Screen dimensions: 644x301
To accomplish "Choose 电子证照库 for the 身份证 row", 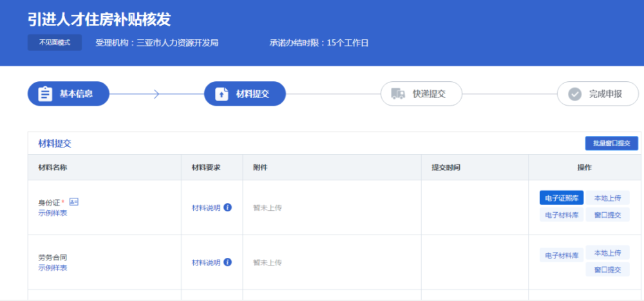I will pyautogui.click(x=562, y=198).
